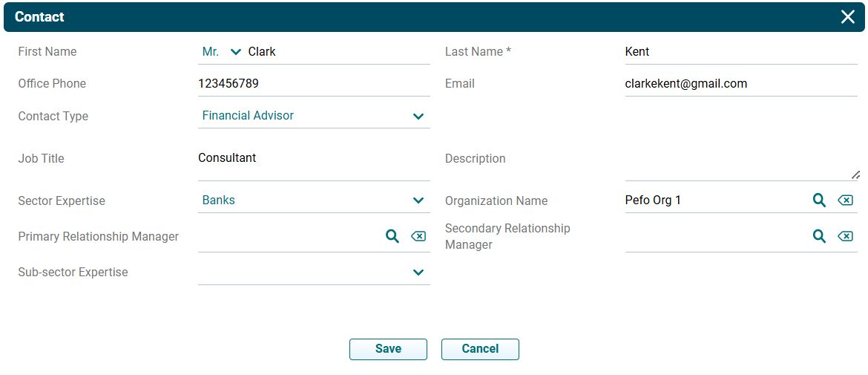
Task: Grab the Description textarea resize handle
Action: point(855,175)
